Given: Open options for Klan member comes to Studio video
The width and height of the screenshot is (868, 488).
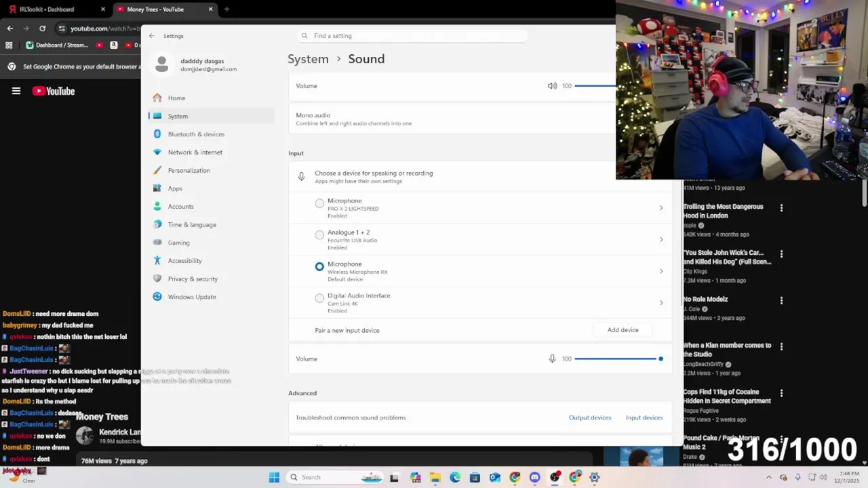Looking at the screenshot, I should pyautogui.click(x=781, y=346).
